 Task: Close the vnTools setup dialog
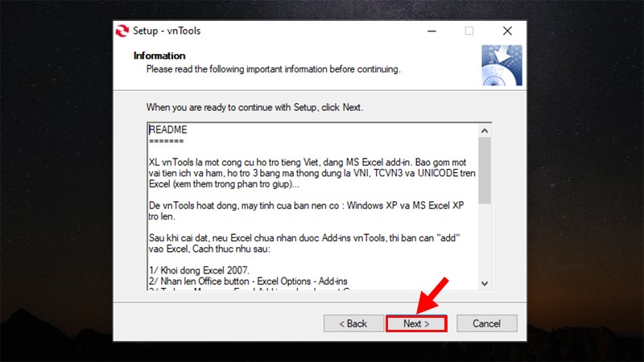(x=507, y=31)
